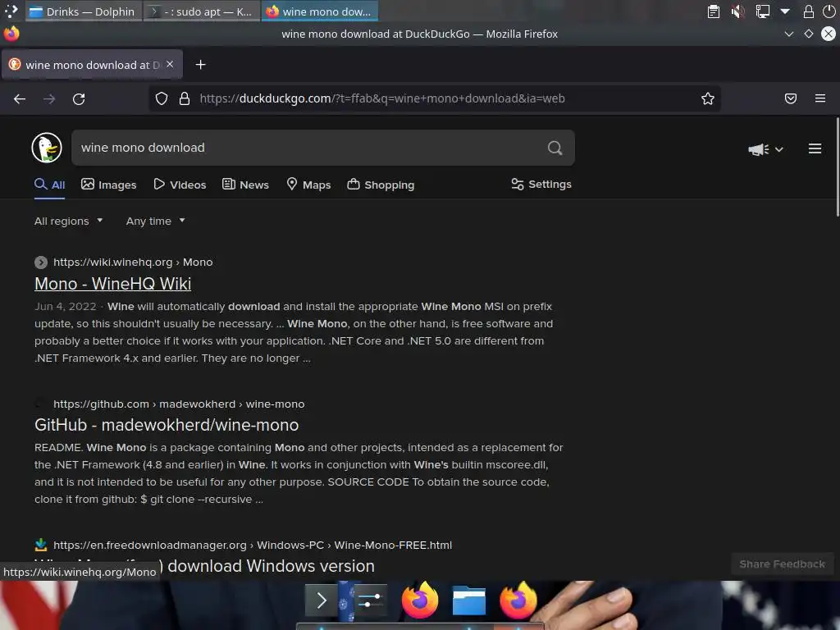Switch to the Images results tab
Viewport: 840px width, 630px height.
pyautogui.click(x=109, y=185)
